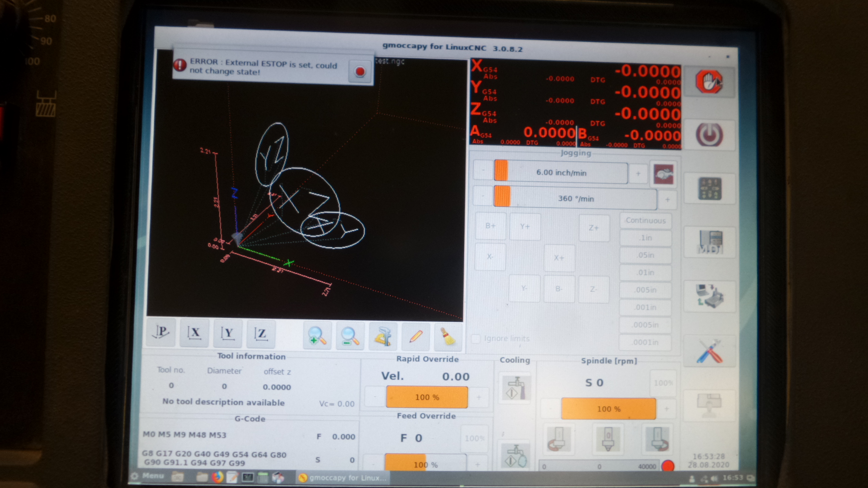Start spindle reverse rotation

tap(559, 438)
